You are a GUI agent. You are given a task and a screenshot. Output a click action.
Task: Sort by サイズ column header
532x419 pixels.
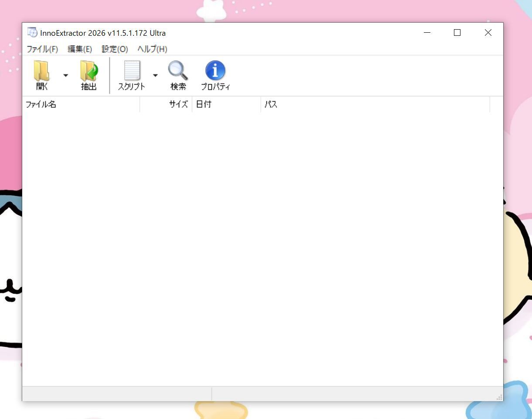pyautogui.click(x=166, y=104)
